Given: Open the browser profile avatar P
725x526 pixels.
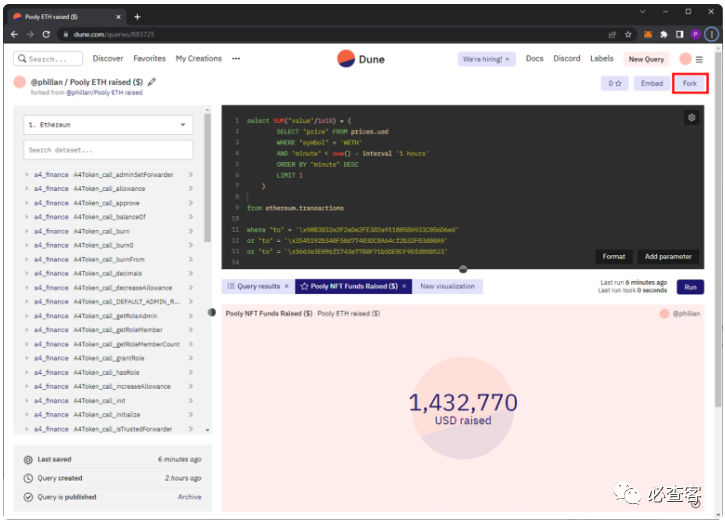Looking at the screenshot, I should (695, 34).
